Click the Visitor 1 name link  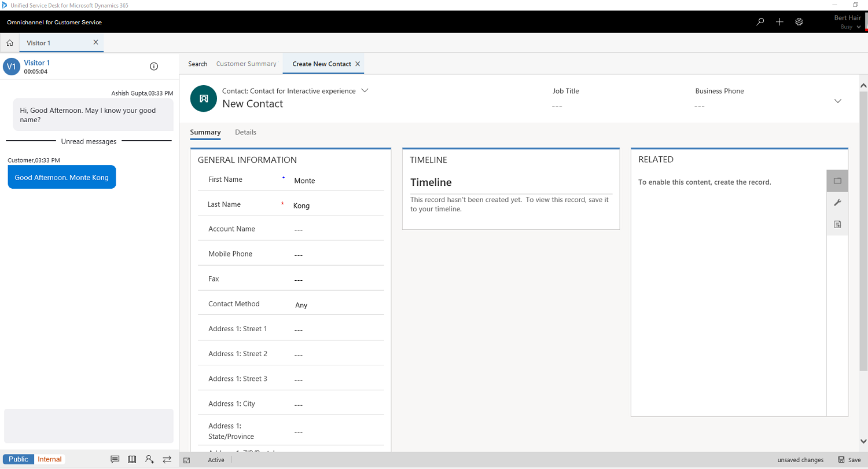coord(37,63)
